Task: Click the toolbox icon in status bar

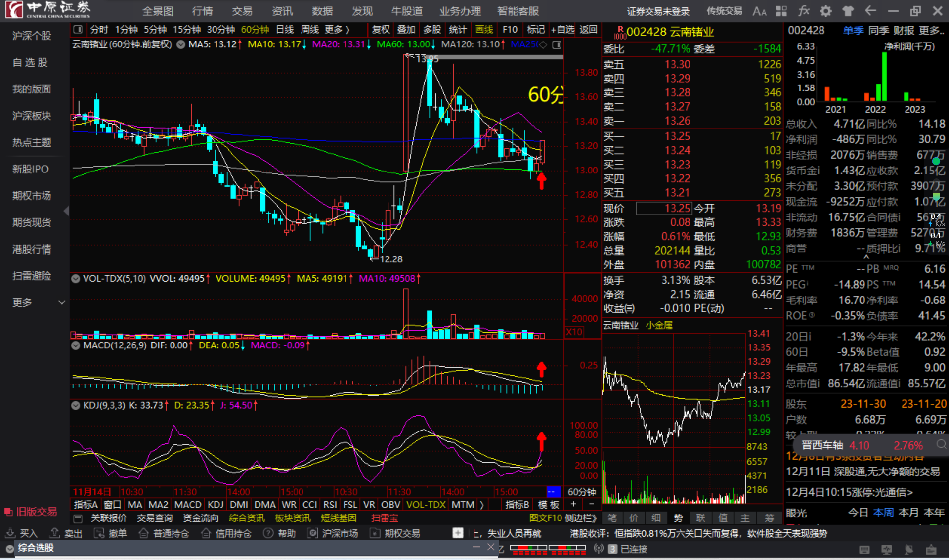Action: coord(931,549)
